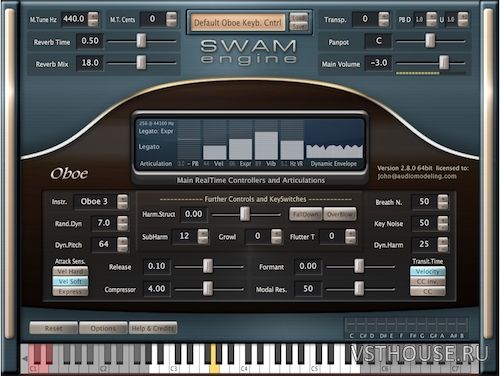
Task: Click the Reverb Time slider handle
Action: pos(141,40)
